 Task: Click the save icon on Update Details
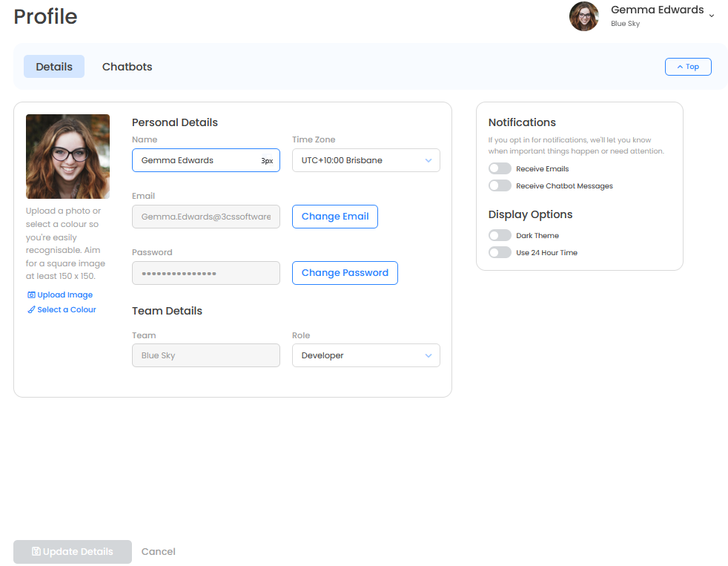[36, 552]
